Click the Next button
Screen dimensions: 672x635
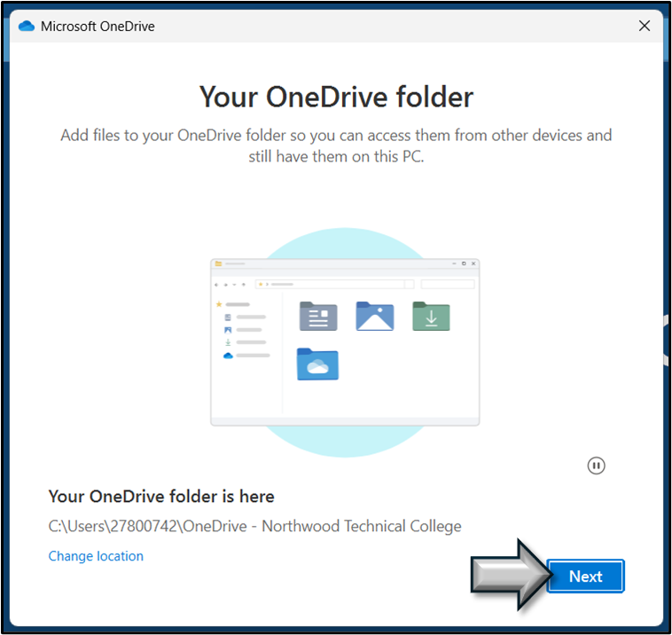pos(585,576)
